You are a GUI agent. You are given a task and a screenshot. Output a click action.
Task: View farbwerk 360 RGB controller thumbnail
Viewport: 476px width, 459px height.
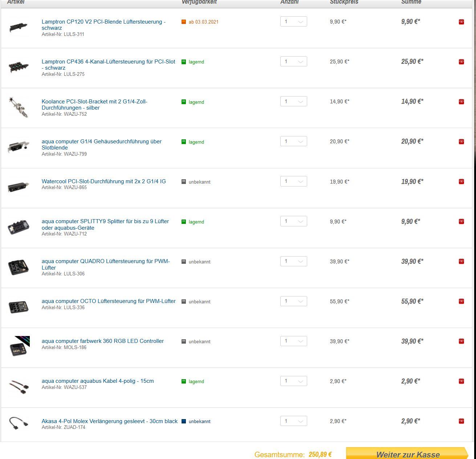pyautogui.click(x=20, y=346)
